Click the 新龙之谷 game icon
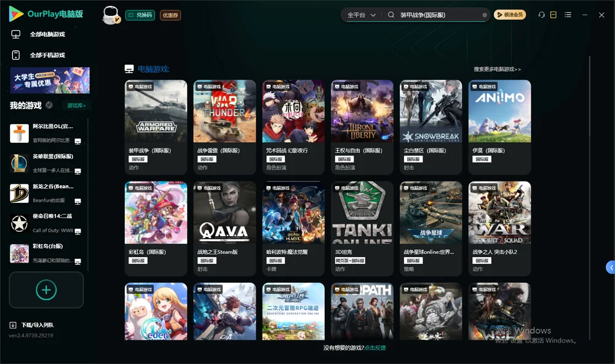The height and width of the screenshot is (364, 615). click(19, 193)
